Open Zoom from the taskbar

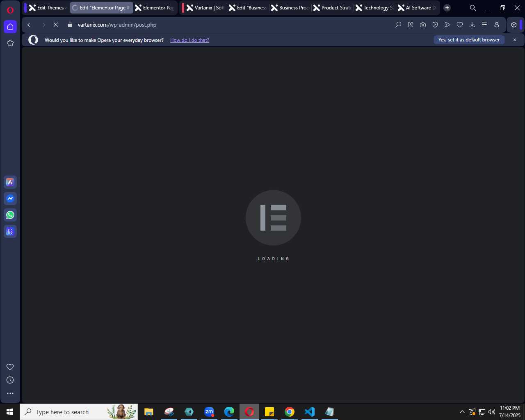[x=209, y=412]
